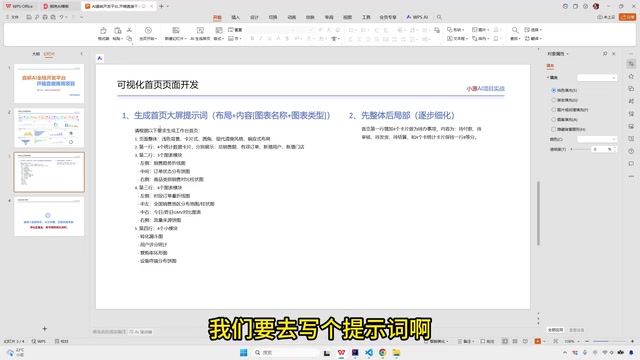Click the Notes button in status bar
Screen dimensions: 640x360
click(466, 341)
